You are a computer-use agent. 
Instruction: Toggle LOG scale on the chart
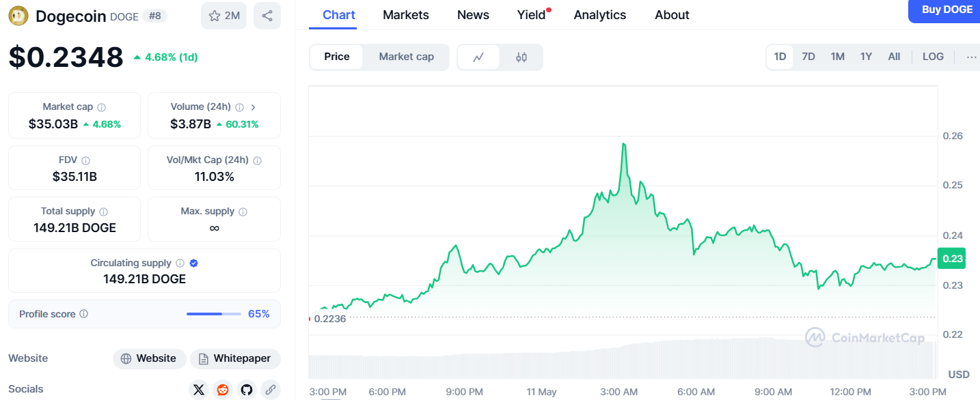tap(933, 57)
